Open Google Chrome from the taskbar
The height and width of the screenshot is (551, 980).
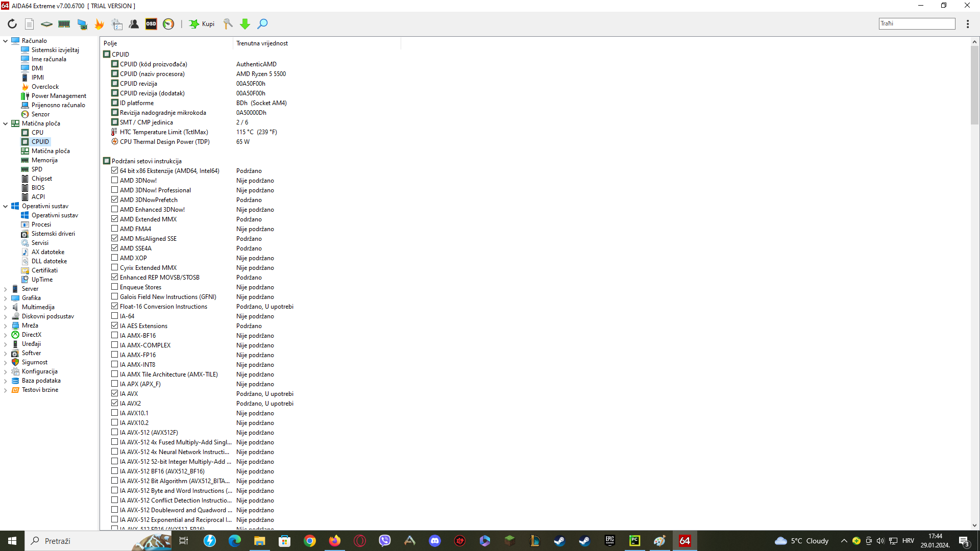click(x=310, y=541)
